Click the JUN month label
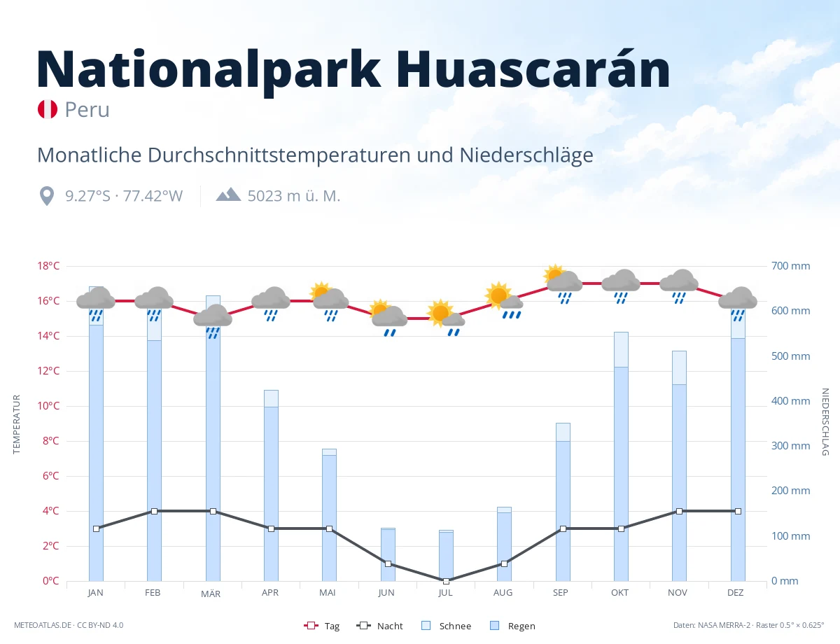 point(386,593)
